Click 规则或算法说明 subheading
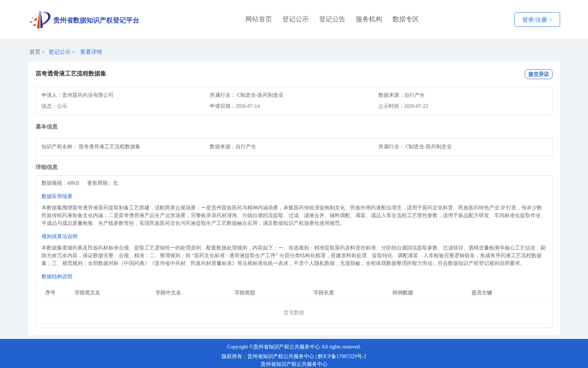Image resolution: width=588 pixels, height=368 pixels. (x=60, y=236)
